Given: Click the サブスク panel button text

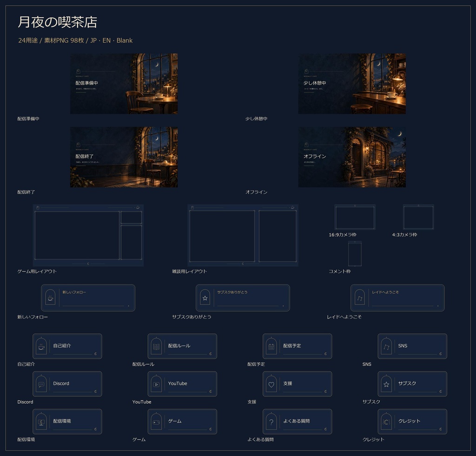Looking at the screenshot, I should tap(407, 383).
